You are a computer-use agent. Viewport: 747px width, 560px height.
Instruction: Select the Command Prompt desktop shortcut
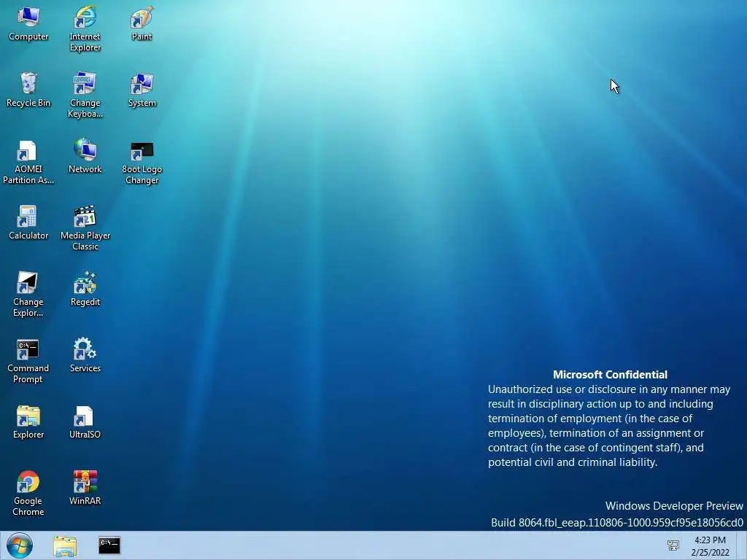28,360
